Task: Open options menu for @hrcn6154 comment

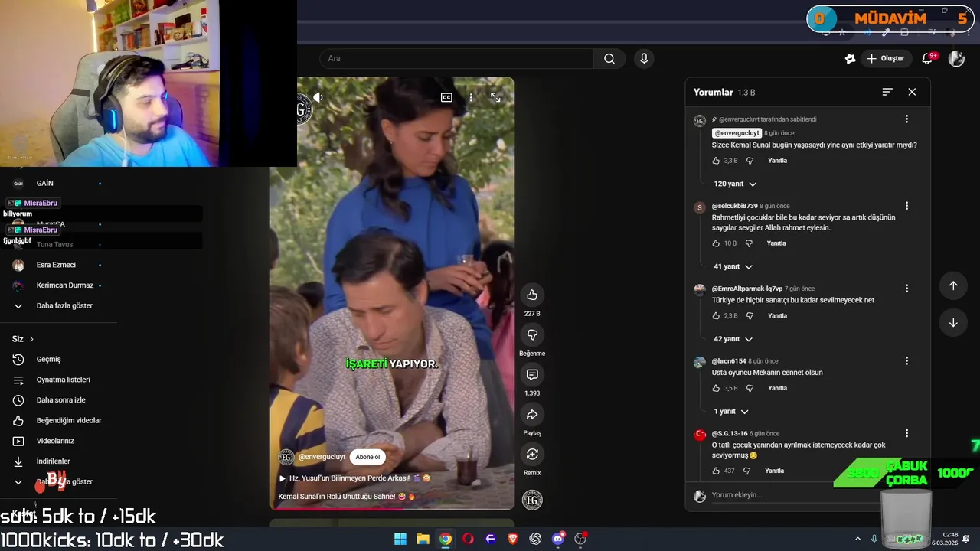Action: tap(906, 360)
